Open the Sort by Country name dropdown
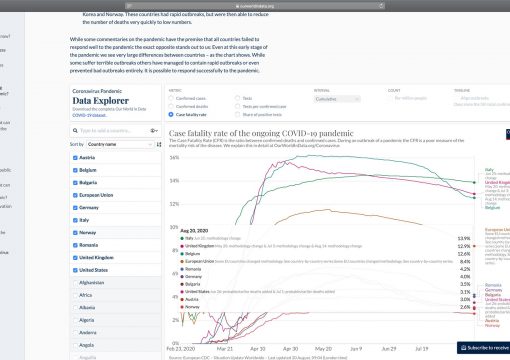510x360 pixels. point(120,144)
